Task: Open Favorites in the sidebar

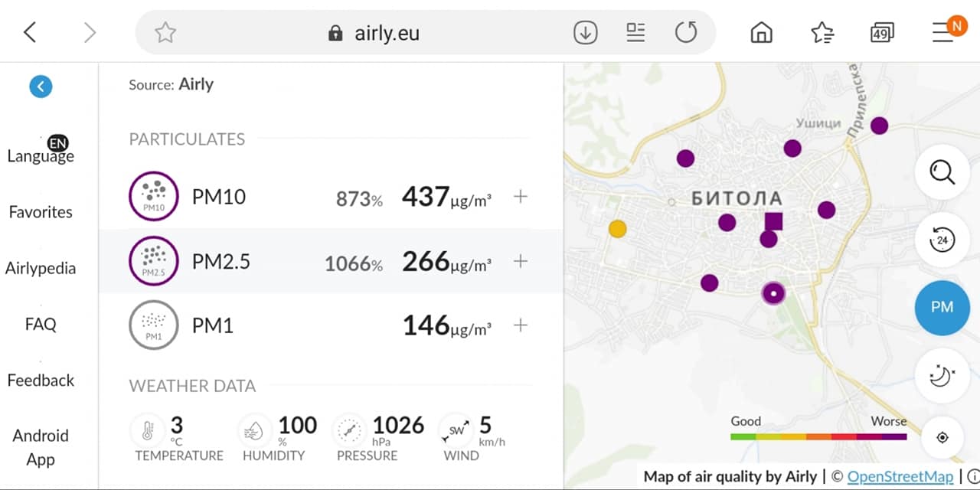Action: click(x=41, y=212)
